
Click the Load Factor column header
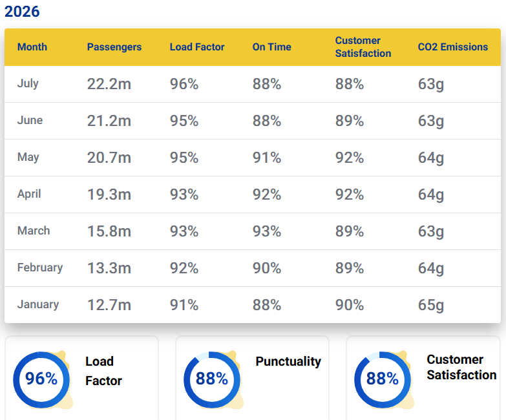[197, 47]
